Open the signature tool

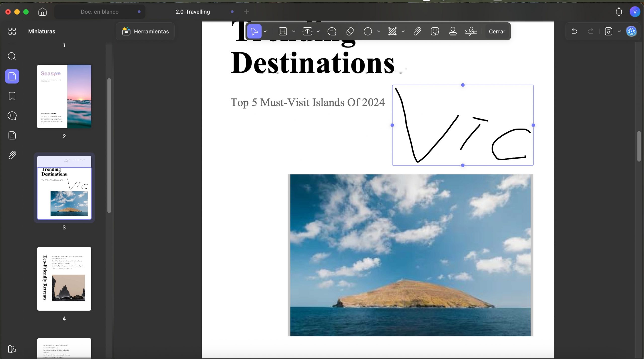click(471, 31)
